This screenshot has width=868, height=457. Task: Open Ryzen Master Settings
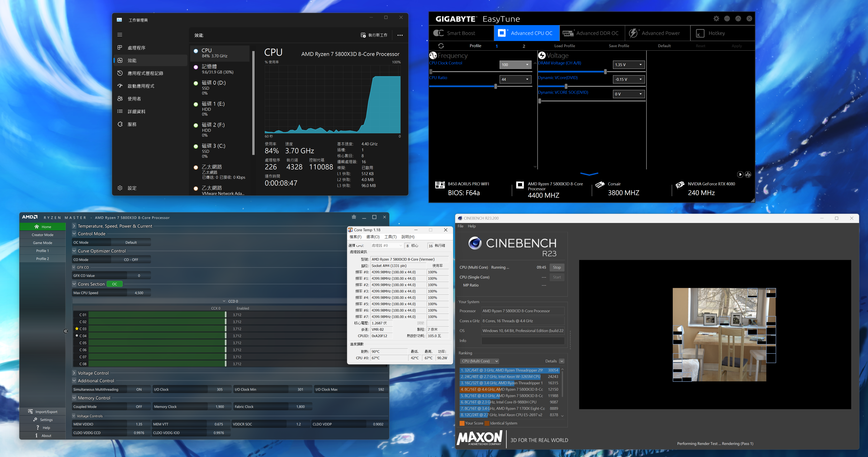43,420
